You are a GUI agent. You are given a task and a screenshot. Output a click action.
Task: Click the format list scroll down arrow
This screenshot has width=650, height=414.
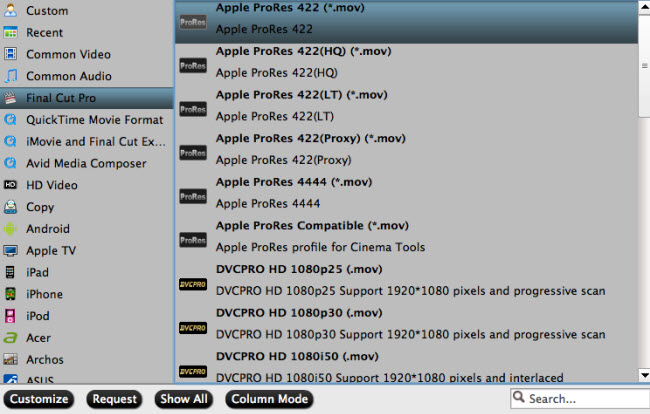click(645, 375)
